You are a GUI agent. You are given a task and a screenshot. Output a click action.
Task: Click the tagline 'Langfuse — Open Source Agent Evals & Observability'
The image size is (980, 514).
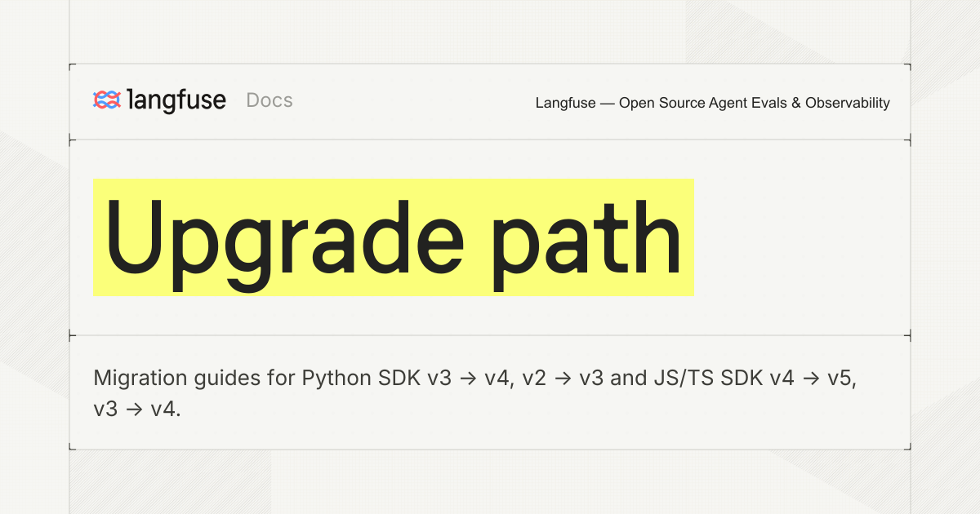(x=712, y=103)
